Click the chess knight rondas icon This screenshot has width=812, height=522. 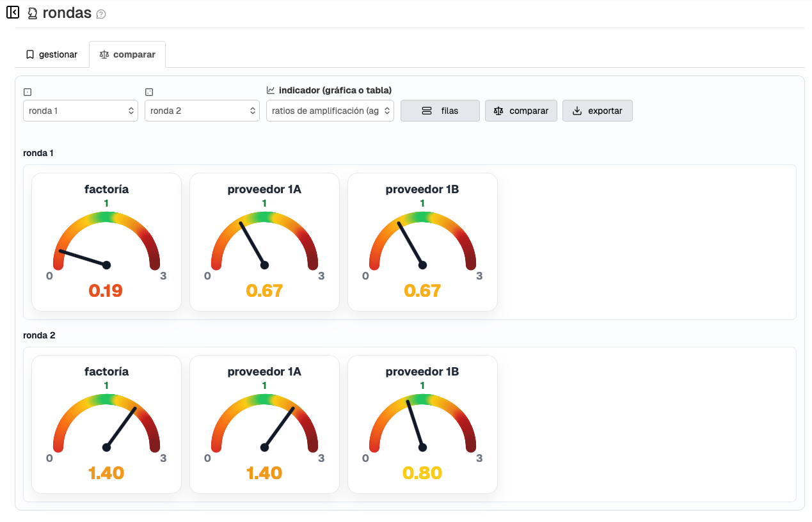click(33, 13)
